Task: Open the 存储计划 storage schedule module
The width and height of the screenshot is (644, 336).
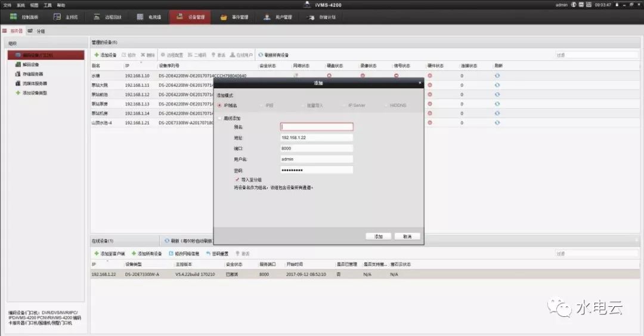Action: coord(321,17)
